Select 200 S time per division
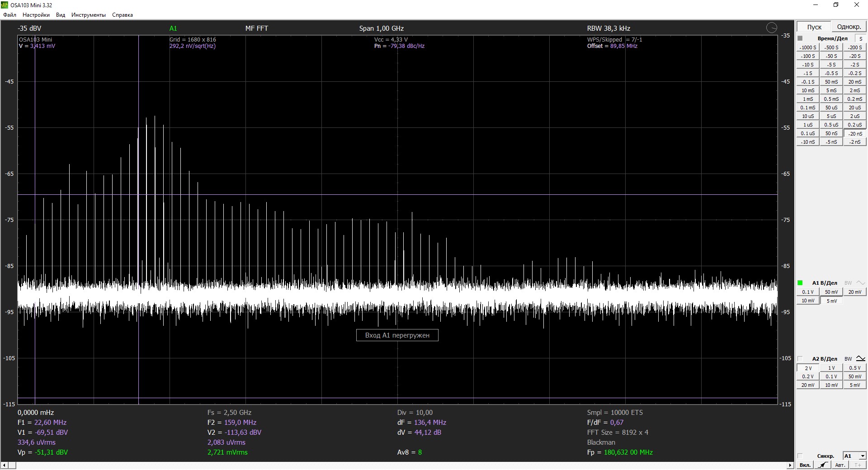This screenshot has width=868, height=470. tap(855, 47)
